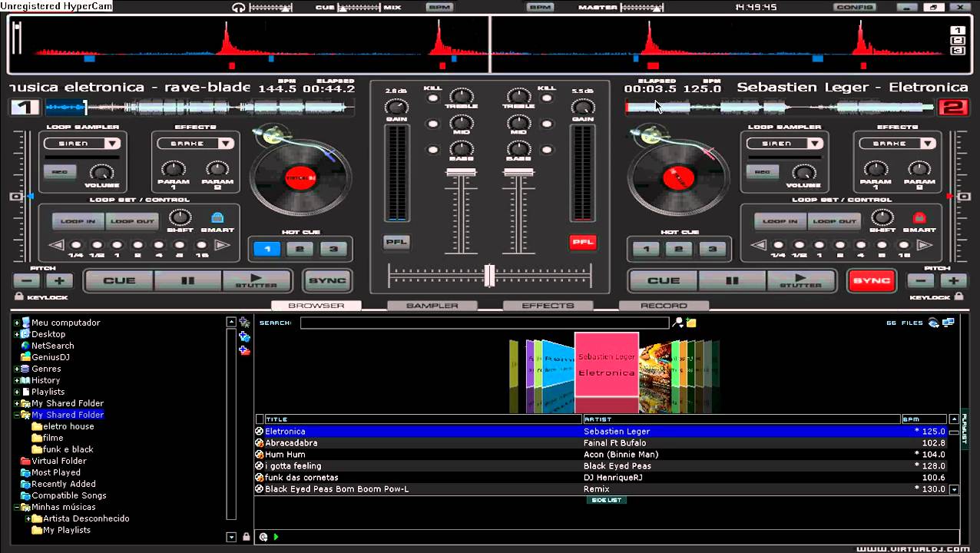Click the crossfader handle
This screenshot has height=553, width=980.
pyautogui.click(x=489, y=275)
